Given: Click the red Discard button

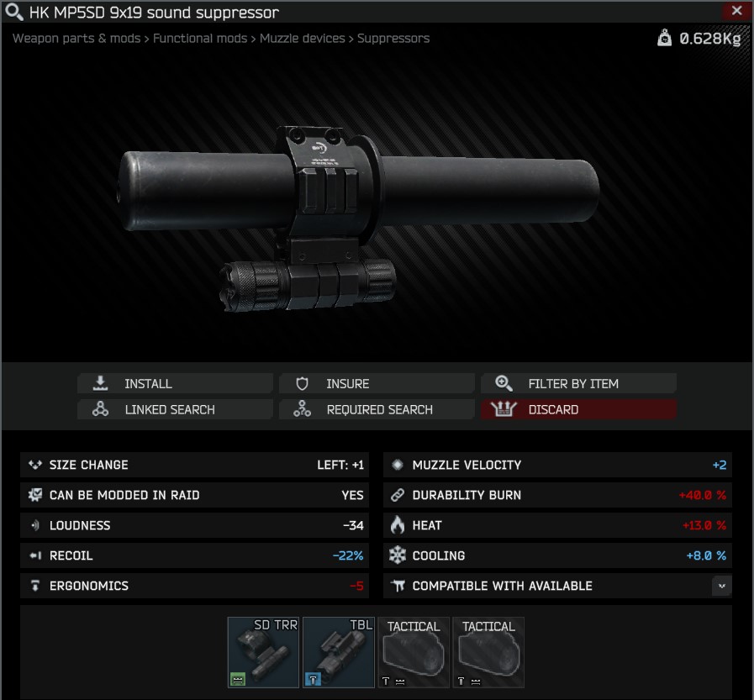Looking at the screenshot, I should coord(578,409).
